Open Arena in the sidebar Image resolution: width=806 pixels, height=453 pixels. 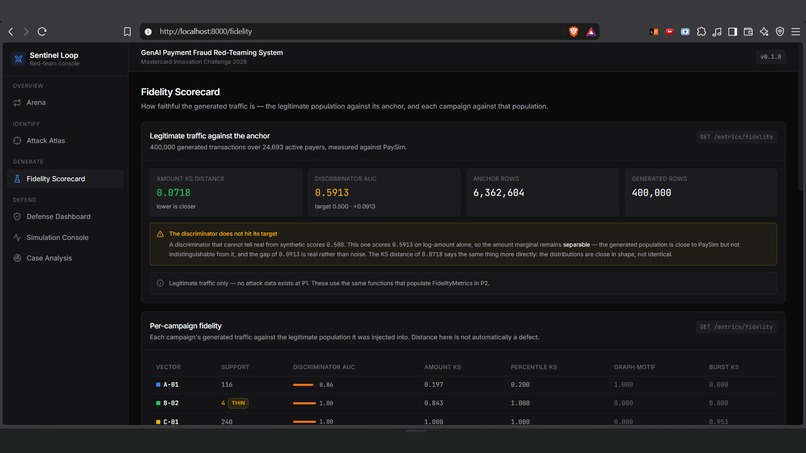(65, 102)
